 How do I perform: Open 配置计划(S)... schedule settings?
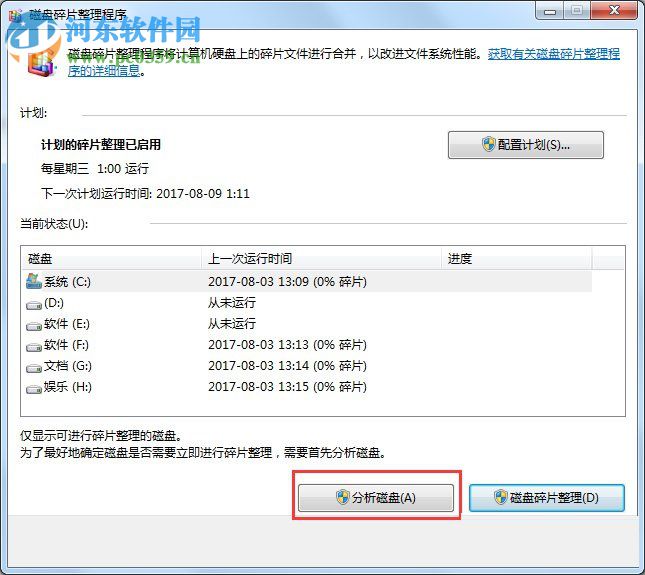526,145
